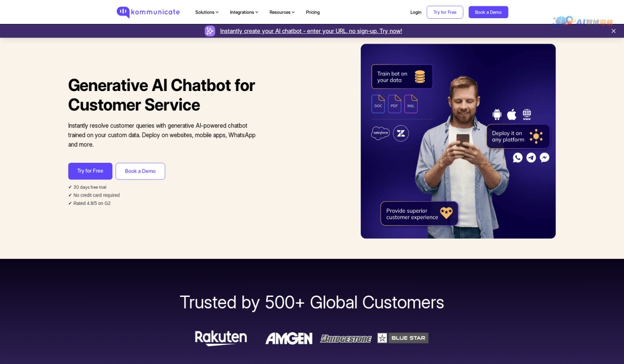
Task: Click the WhatsApp icon in hero image
Action: coord(517,158)
